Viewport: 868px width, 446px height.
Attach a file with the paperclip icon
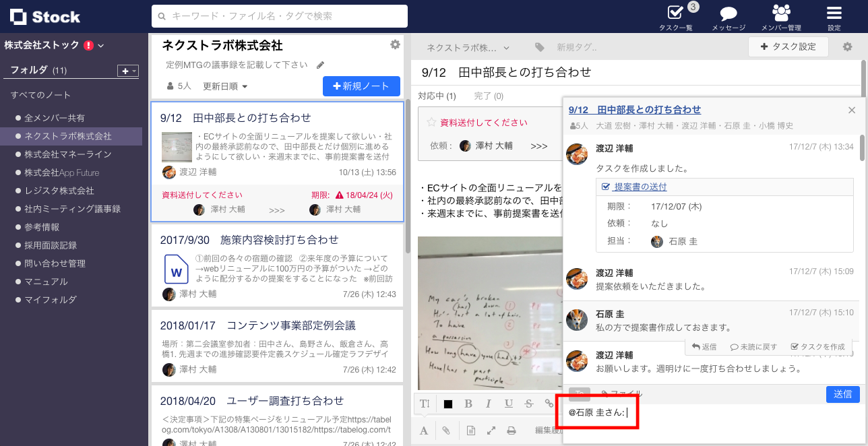click(447, 430)
